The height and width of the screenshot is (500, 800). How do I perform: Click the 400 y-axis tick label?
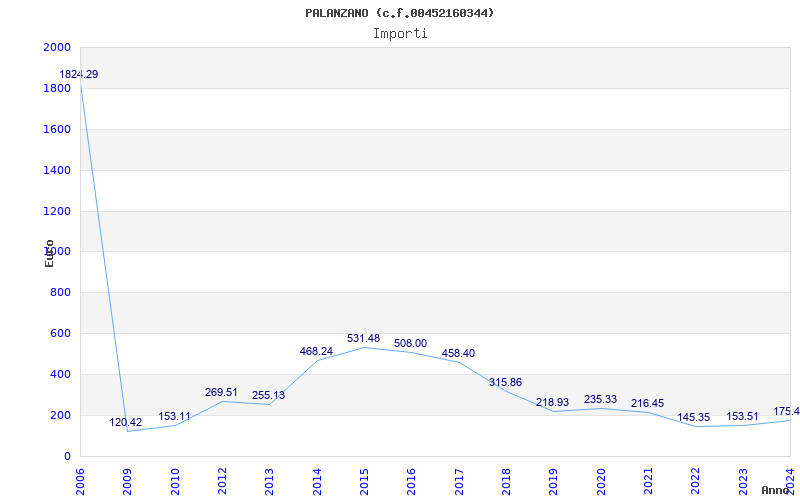point(60,374)
